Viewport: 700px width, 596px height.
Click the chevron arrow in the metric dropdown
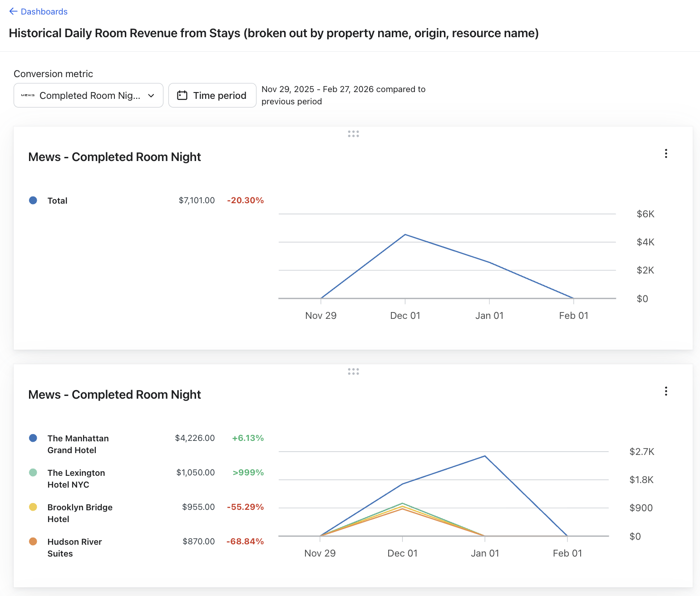[151, 96]
